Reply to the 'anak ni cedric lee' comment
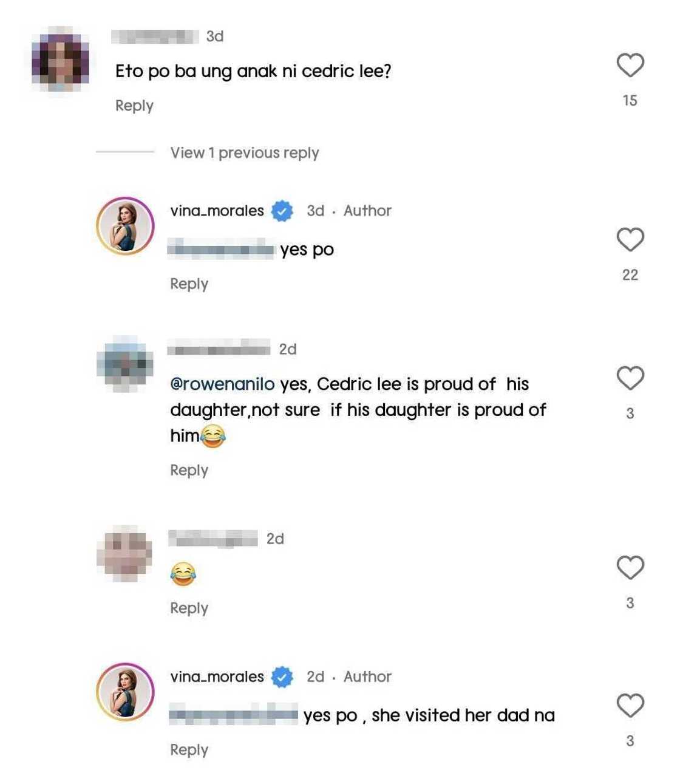680x784 pixels. pyautogui.click(x=134, y=106)
